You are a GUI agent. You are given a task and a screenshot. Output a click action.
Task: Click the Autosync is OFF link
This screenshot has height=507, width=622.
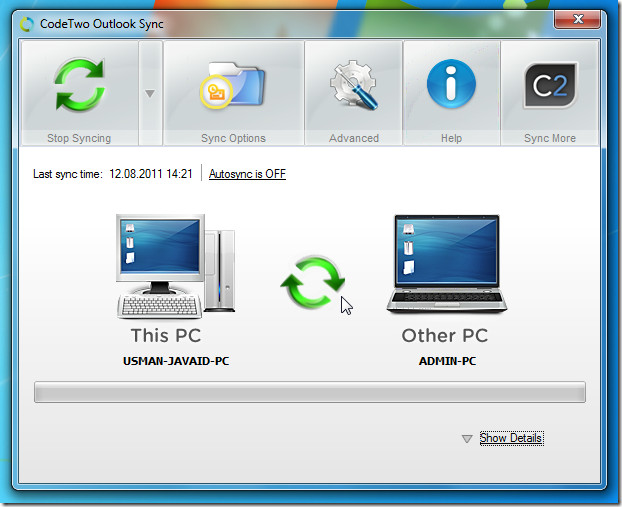click(247, 174)
